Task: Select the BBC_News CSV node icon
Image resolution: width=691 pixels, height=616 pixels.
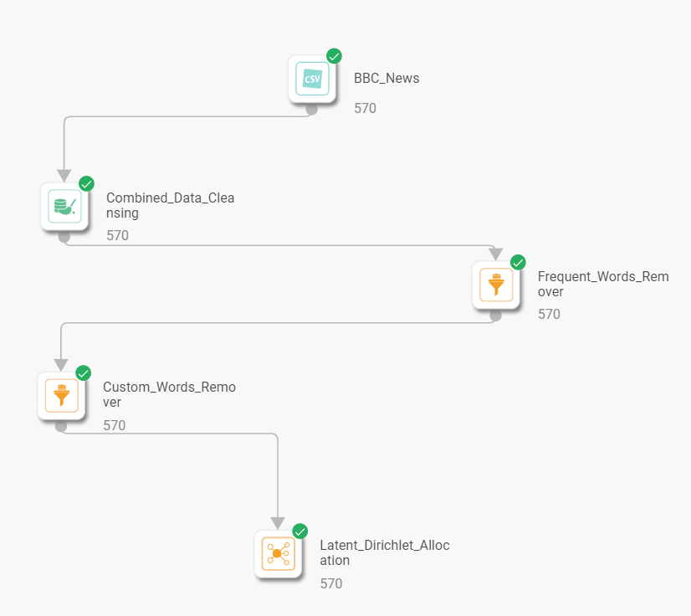Action: coord(312,79)
